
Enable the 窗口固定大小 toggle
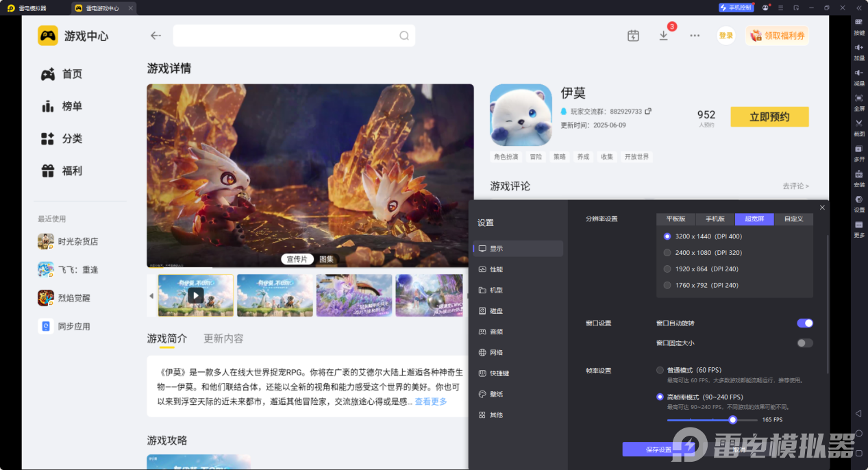[x=804, y=342]
